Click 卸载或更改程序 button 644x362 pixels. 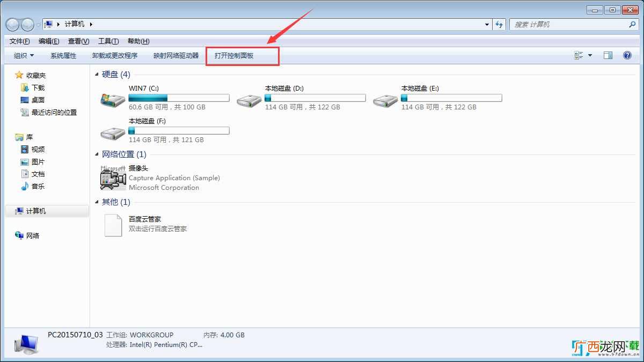click(115, 55)
